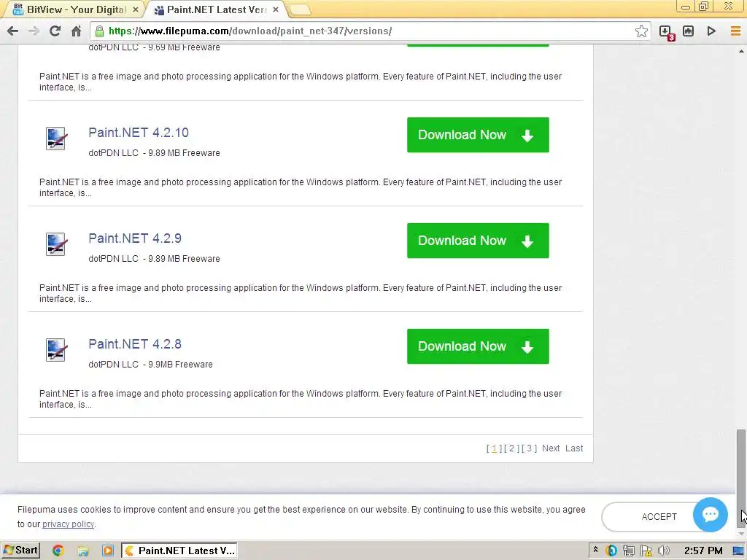Accept the cookie notice

[x=659, y=517]
